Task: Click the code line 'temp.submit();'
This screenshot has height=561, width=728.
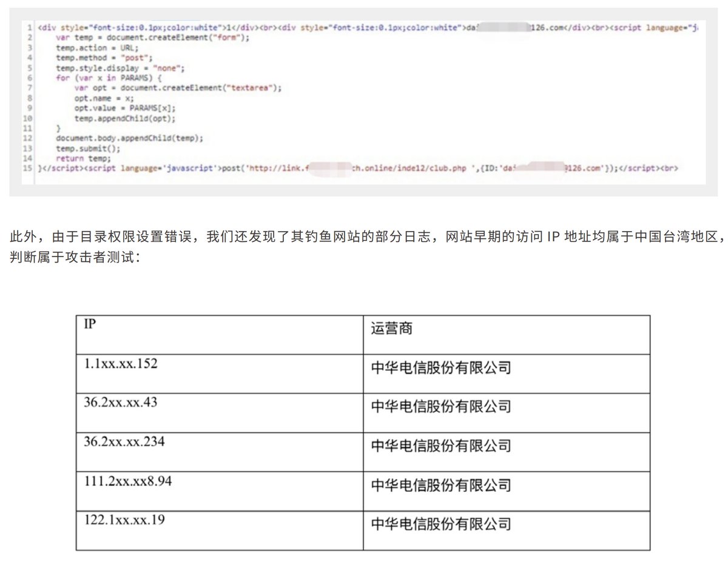Action: pos(89,149)
